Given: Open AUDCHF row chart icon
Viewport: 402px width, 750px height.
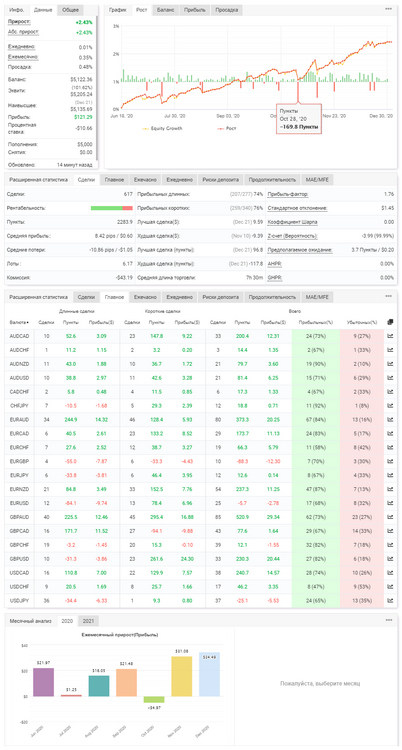Looking at the screenshot, I should point(390,350).
